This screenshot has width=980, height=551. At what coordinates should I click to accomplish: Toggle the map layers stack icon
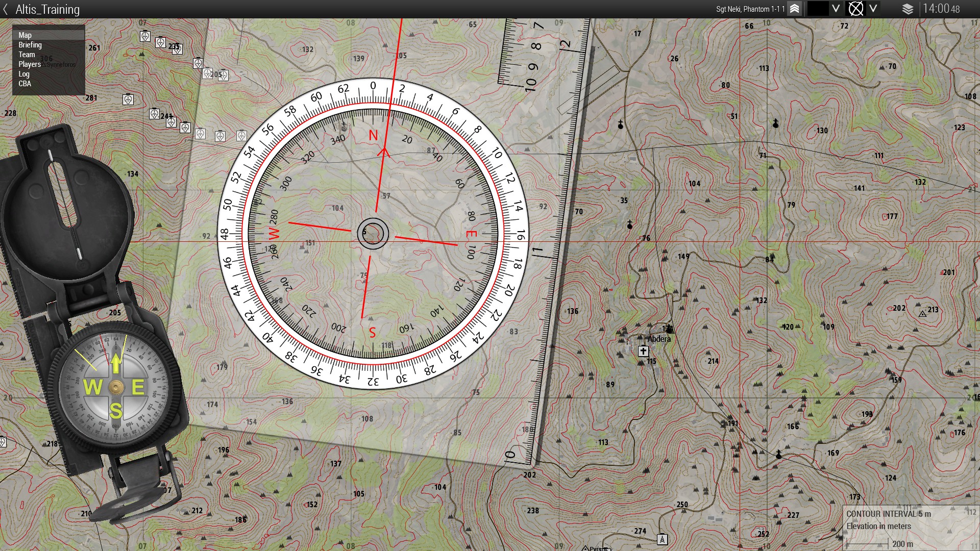(908, 9)
